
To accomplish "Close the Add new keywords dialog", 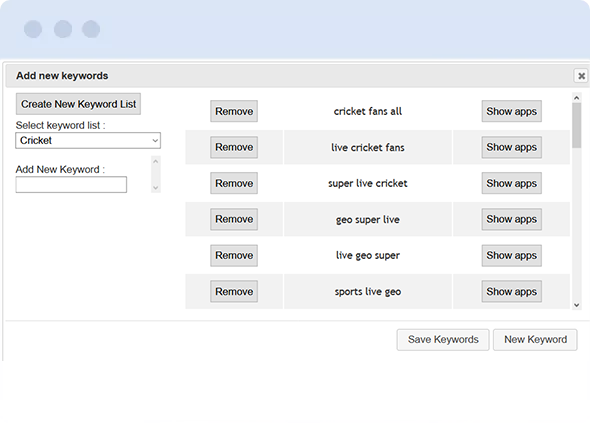I will pos(581,76).
